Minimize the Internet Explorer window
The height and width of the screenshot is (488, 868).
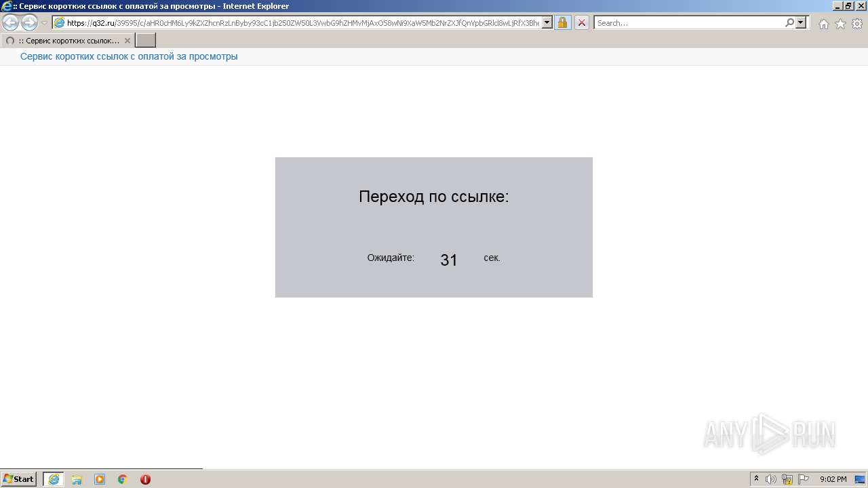coord(837,6)
